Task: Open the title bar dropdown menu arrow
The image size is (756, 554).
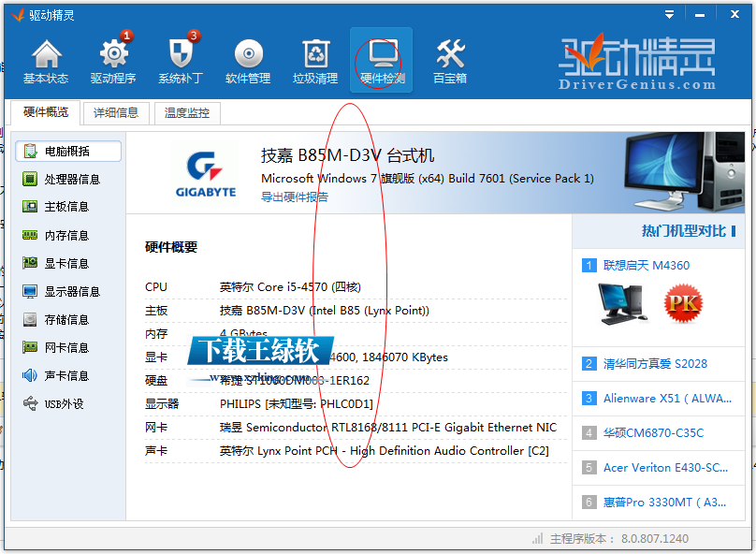Action: click(x=669, y=14)
